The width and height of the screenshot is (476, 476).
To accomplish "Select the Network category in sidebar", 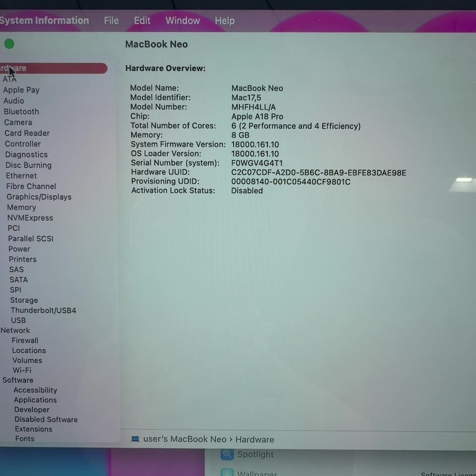I will click(15, 330).
